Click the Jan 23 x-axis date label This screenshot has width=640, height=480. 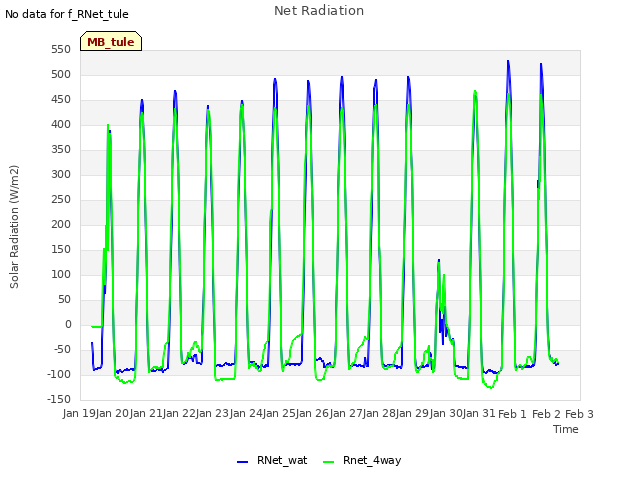[213, 414]
